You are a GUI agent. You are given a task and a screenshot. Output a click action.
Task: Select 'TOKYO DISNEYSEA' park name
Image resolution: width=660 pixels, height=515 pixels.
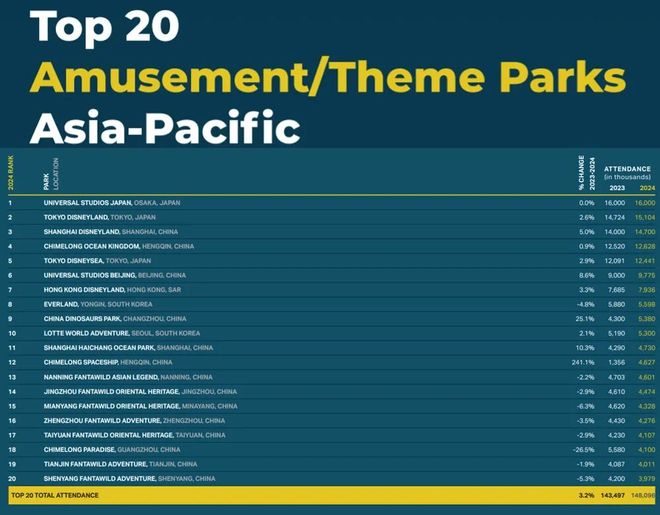[x=74, y=261]
